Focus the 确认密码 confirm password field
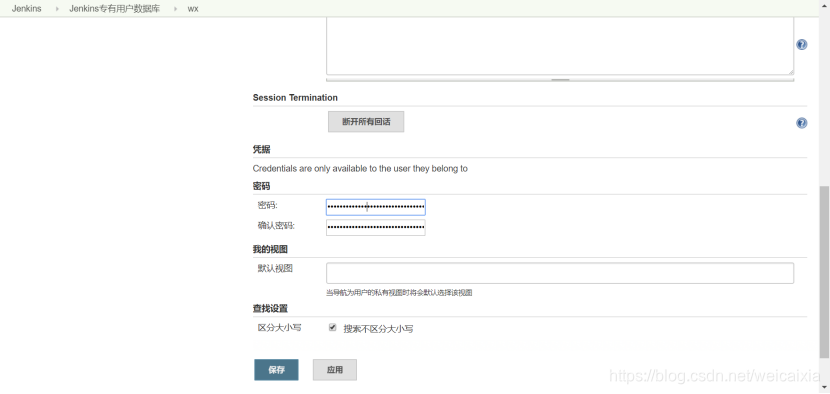Viewport: 830px width, 394px height. (375, 227)
